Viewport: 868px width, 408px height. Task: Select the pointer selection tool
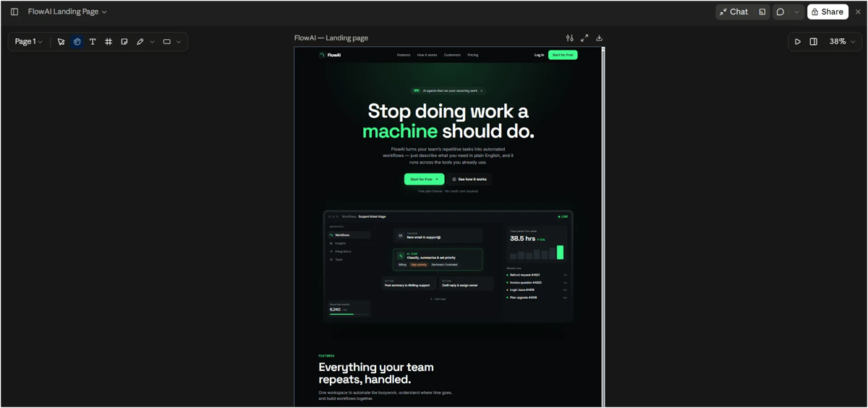pyautogui.click(x=61, y=42)
